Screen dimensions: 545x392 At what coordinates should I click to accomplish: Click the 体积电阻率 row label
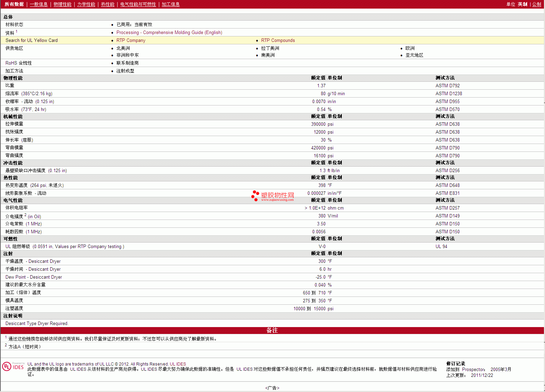17,208
